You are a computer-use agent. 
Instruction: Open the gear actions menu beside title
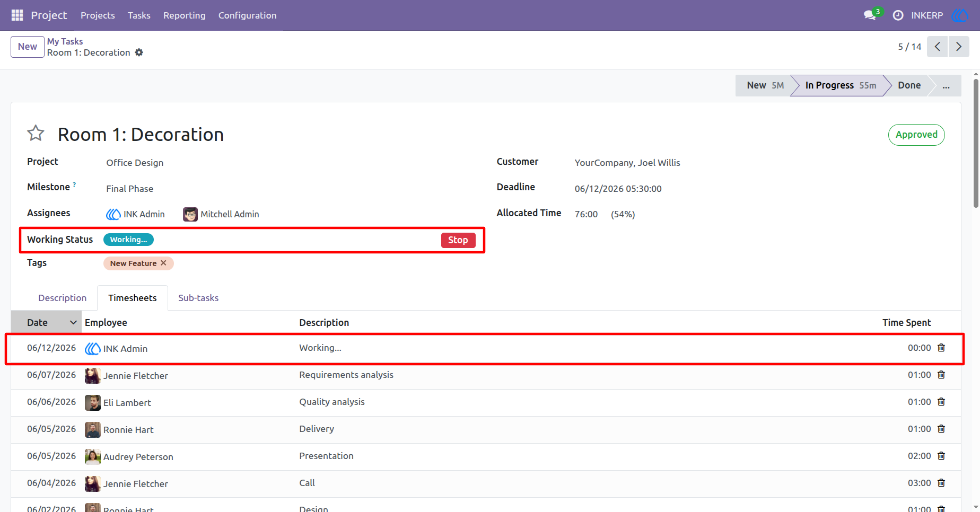point(139,52)
